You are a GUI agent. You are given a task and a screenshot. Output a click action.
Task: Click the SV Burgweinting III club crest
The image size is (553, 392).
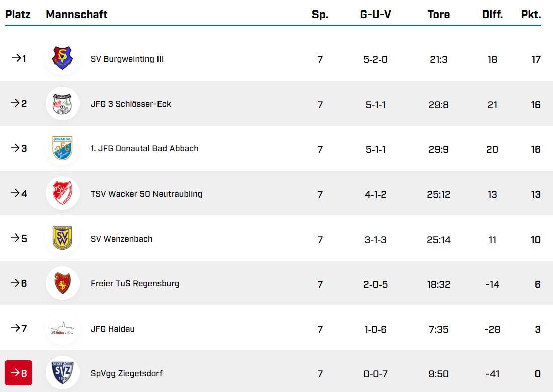click(x=62, y=58)
